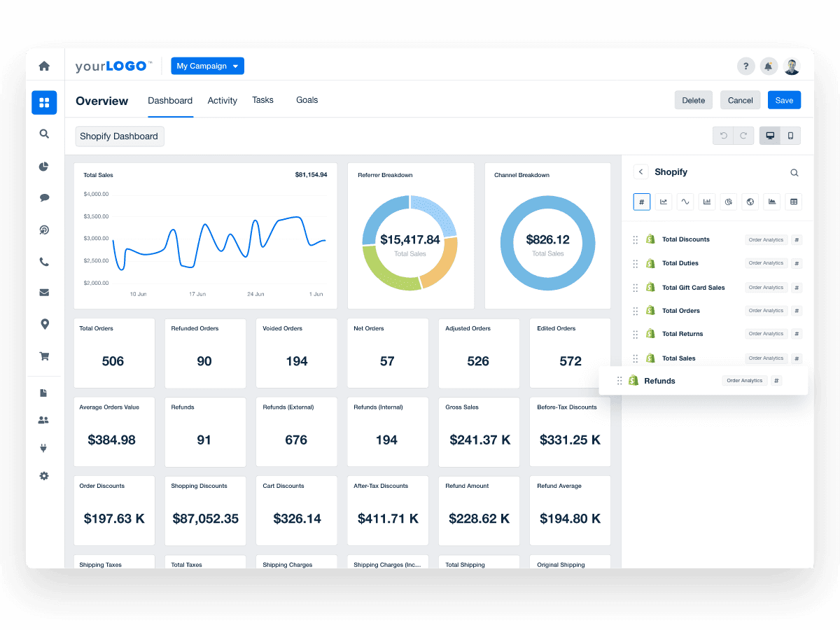
Task: Save the dashboard changes
Action: [784, 99]
